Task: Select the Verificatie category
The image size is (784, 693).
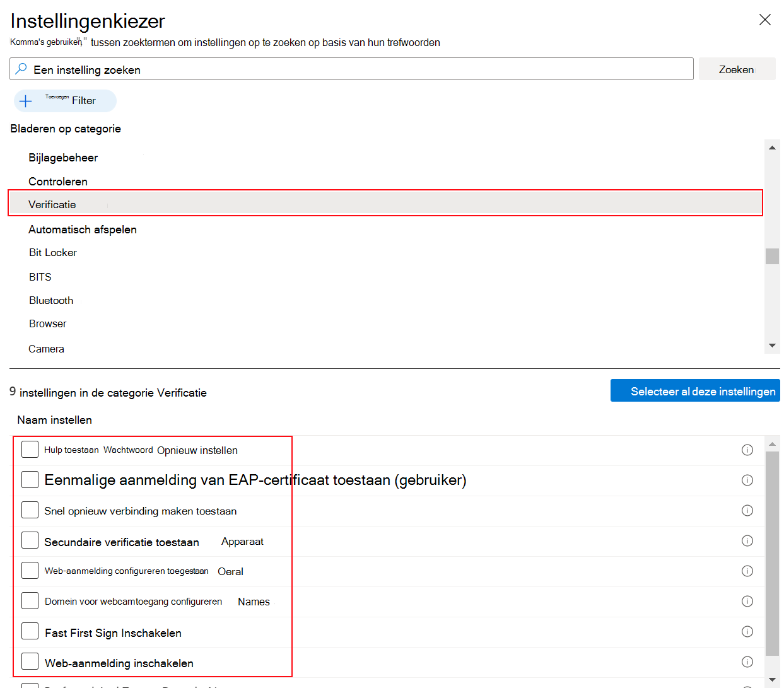Action: click(385, 203)
